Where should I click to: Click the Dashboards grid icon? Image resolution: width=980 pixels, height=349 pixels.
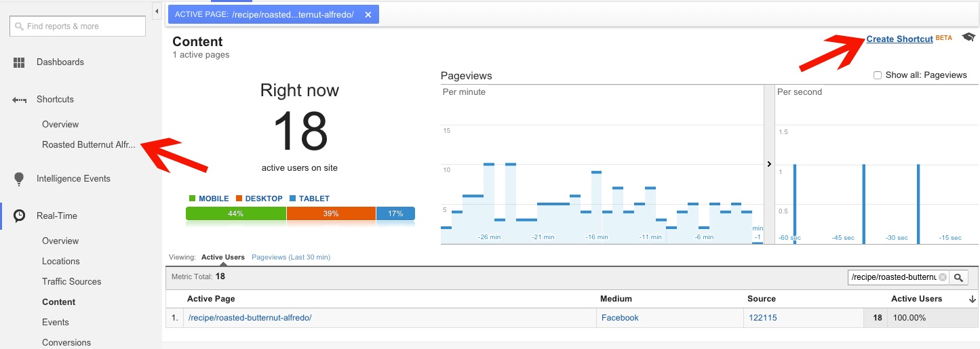tap(19, 62)
